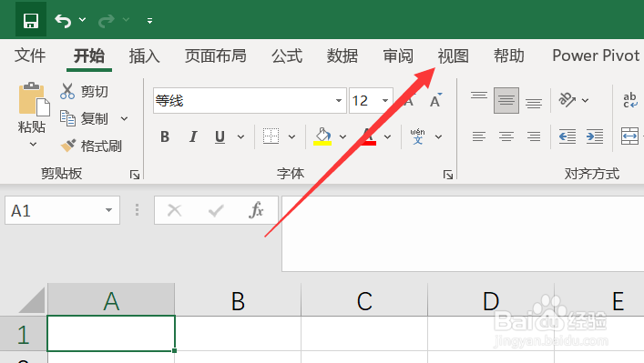Screen dimensions: 644x363
Task: Select column C header
Action: click(x=364, y=300)
